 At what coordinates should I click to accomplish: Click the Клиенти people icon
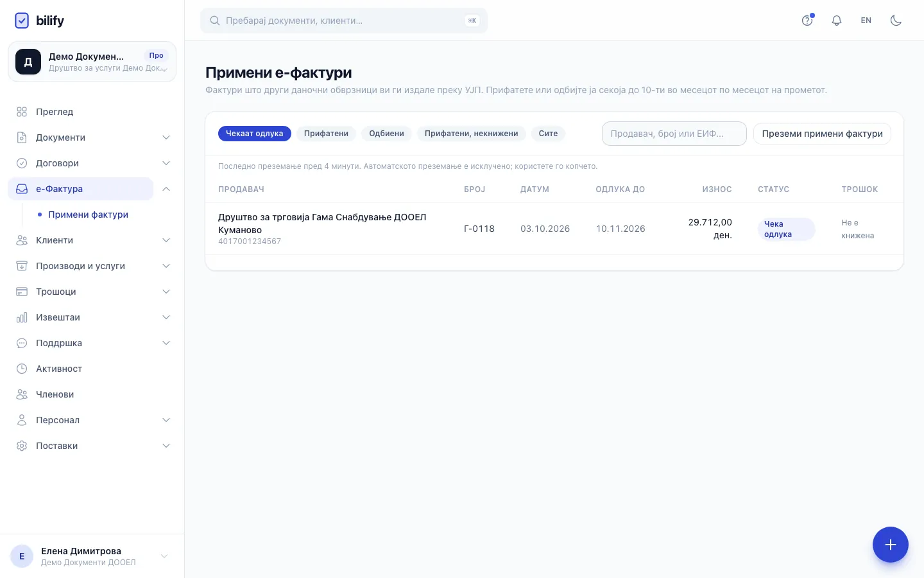tap(22, 240)
